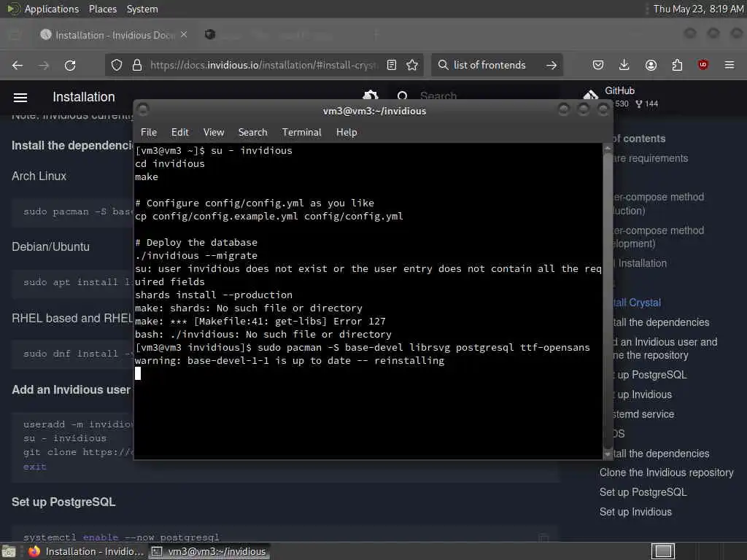Screen dimensions: 747x560
Task: Close the Installation browser tab
Action: [184, 35]
